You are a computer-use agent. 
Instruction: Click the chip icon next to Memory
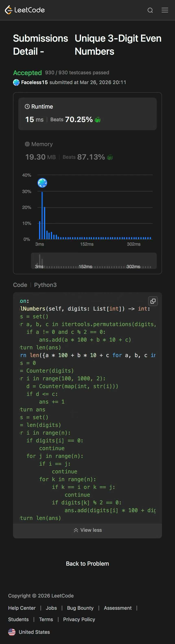(x=27, y=144)
